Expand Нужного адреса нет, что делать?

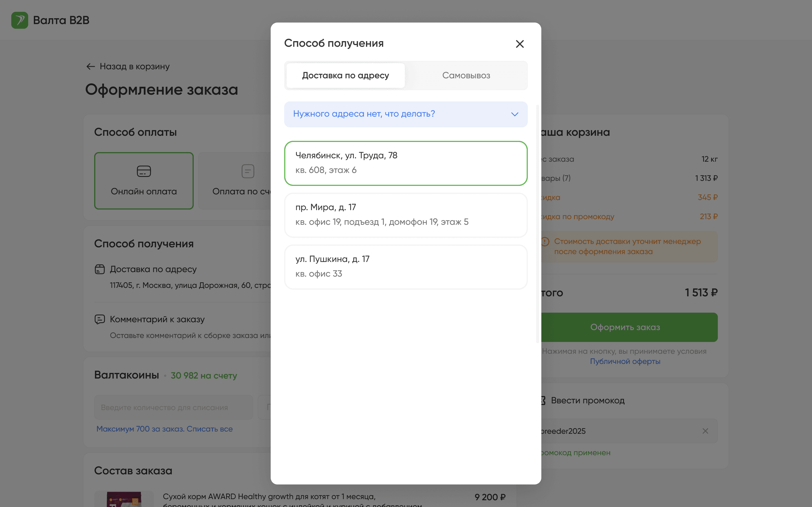(364, 114)
